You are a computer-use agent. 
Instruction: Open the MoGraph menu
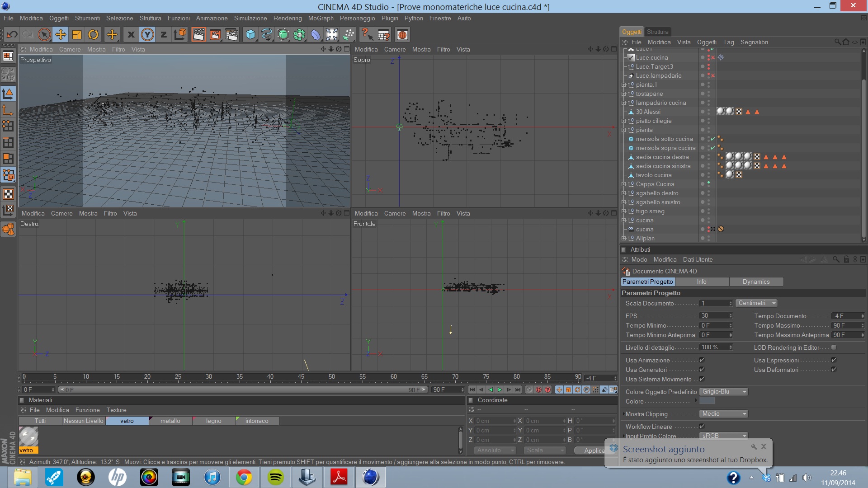coord(321,18)
